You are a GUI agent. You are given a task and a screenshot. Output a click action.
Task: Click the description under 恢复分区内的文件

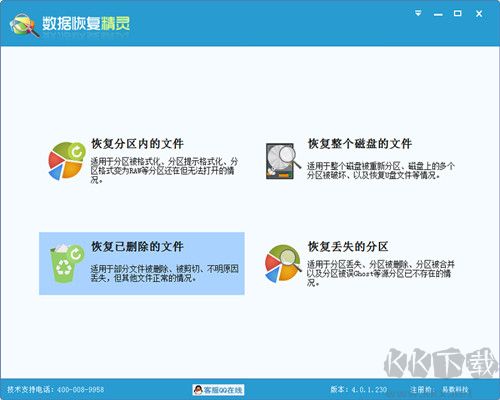[164, 170]
